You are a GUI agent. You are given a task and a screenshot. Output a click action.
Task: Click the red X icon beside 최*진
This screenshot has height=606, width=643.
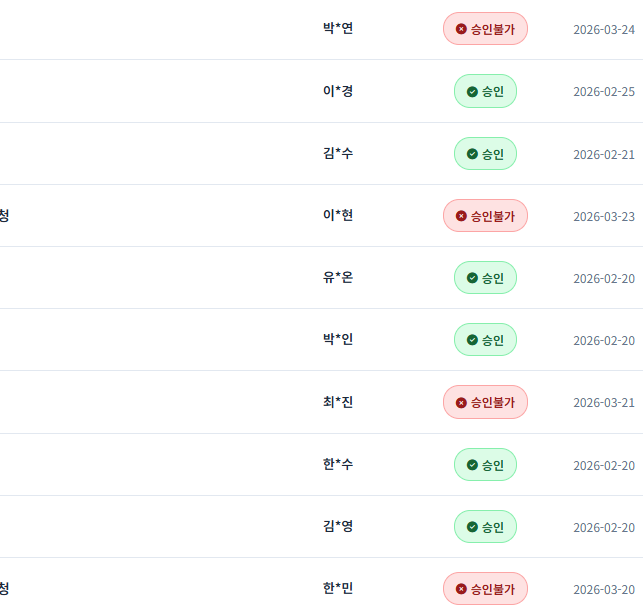[461, 403]
